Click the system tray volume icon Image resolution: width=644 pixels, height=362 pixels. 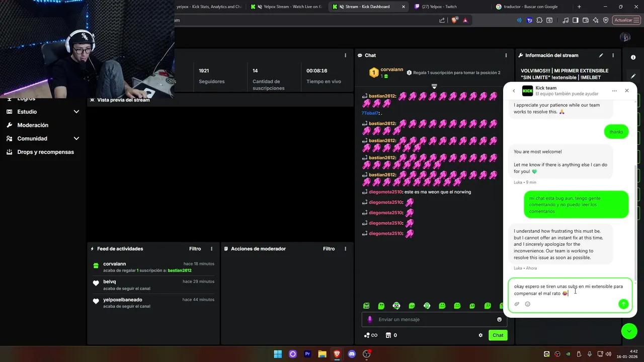click(608, 354)
